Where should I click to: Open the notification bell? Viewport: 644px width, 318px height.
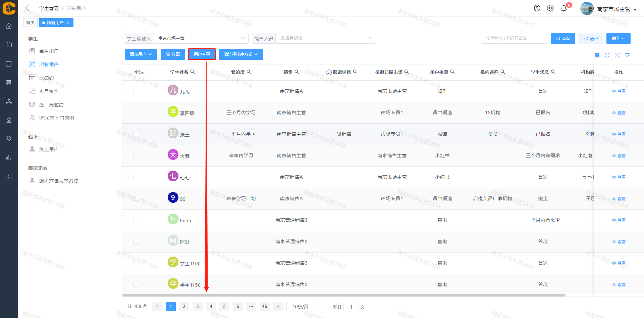(564, 8)
